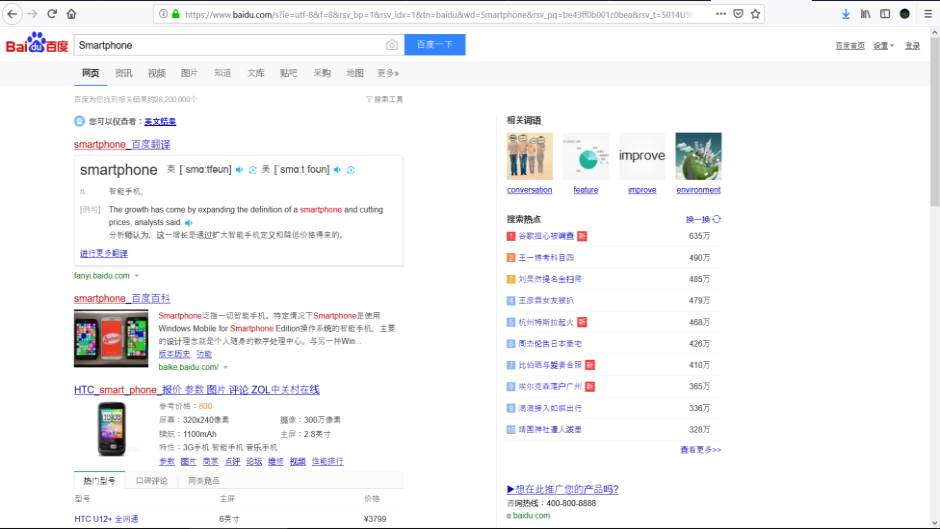Viewport: 940px width, 529px height.
Task: Click the browser reload button
Action: tap(51, 14)
